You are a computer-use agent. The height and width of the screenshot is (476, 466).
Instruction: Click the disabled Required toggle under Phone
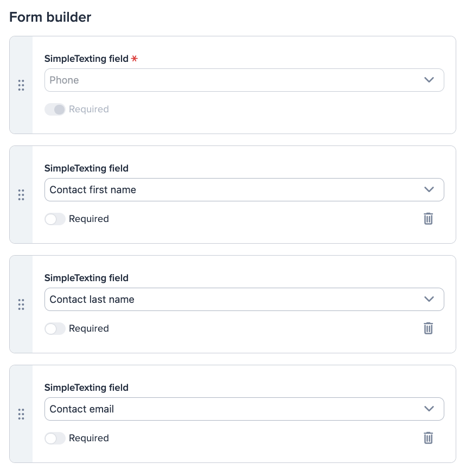click(x=55, y=109)
